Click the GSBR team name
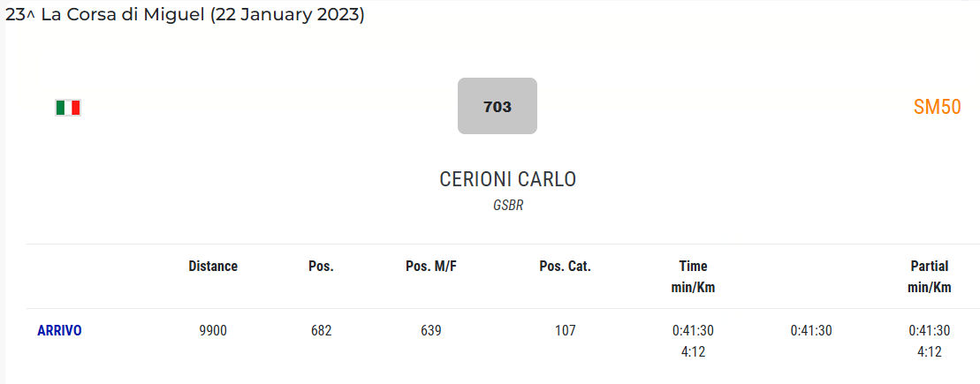The width and height of the screenshot is (980, 384). coord(508,205)
